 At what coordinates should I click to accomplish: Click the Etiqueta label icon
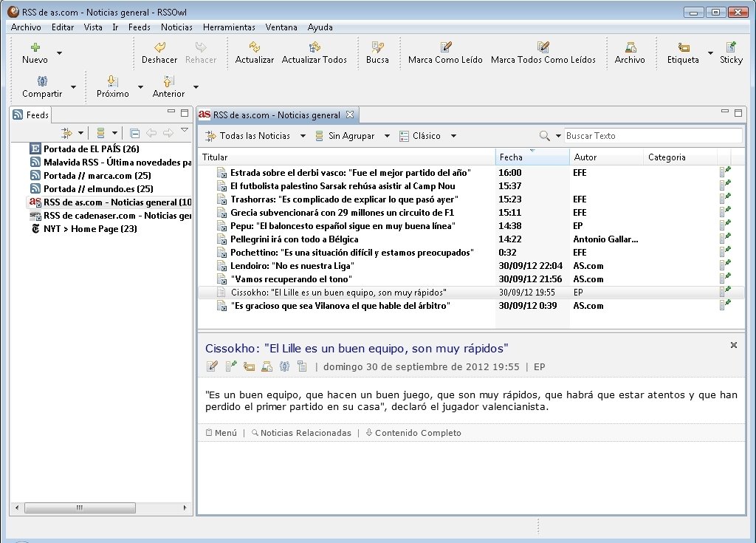pyautogui.click(x=683, y=47)
